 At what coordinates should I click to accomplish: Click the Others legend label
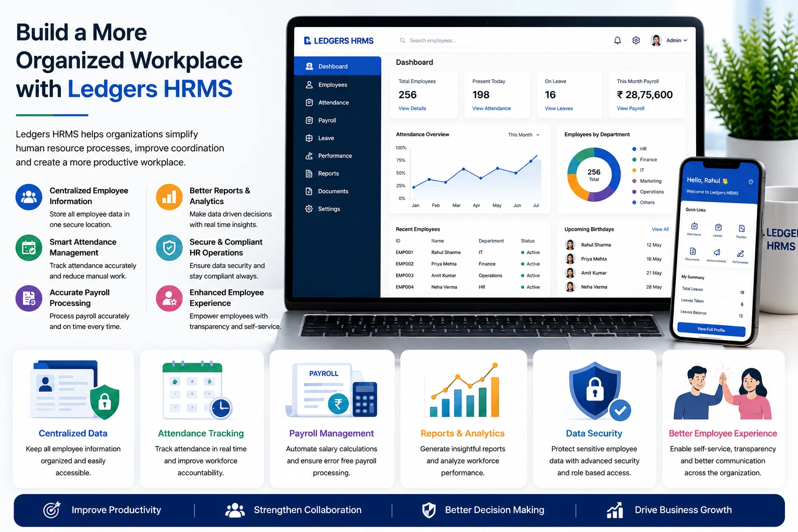[x=647, y=203]
